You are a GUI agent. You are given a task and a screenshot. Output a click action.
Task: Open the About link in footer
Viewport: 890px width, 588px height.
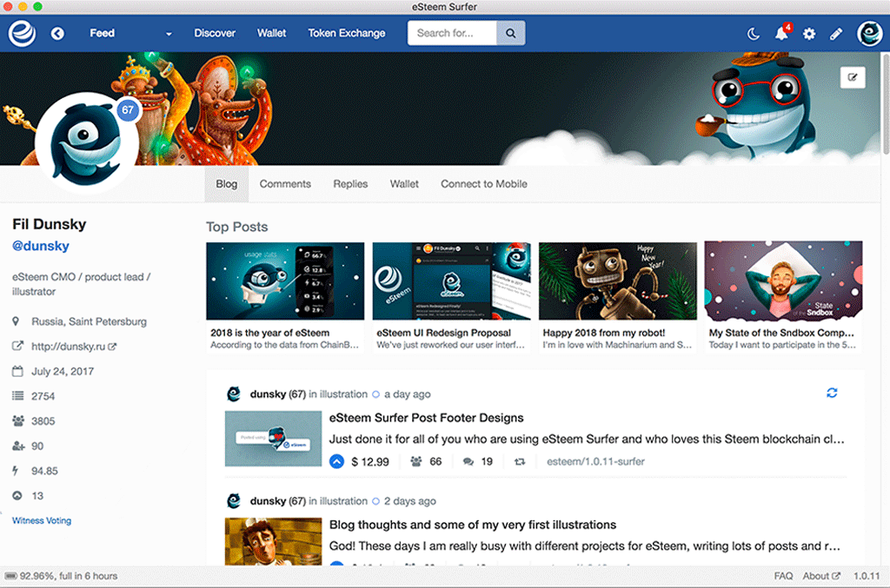[820, 576]
